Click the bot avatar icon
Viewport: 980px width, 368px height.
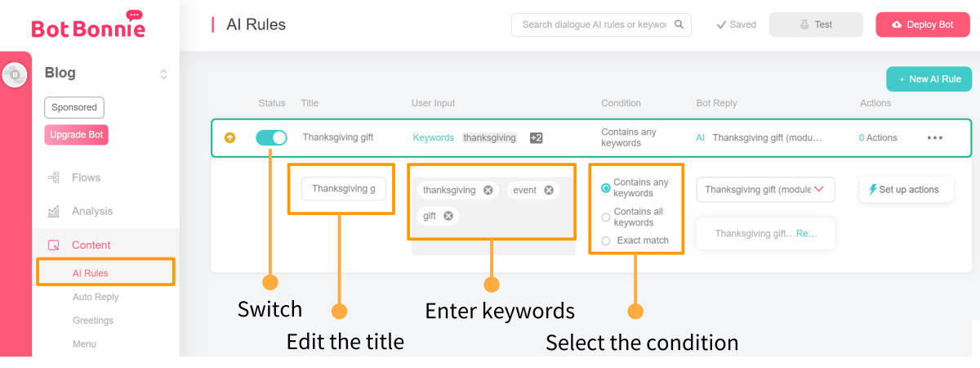pyautogui.click(x=16, y=74)
